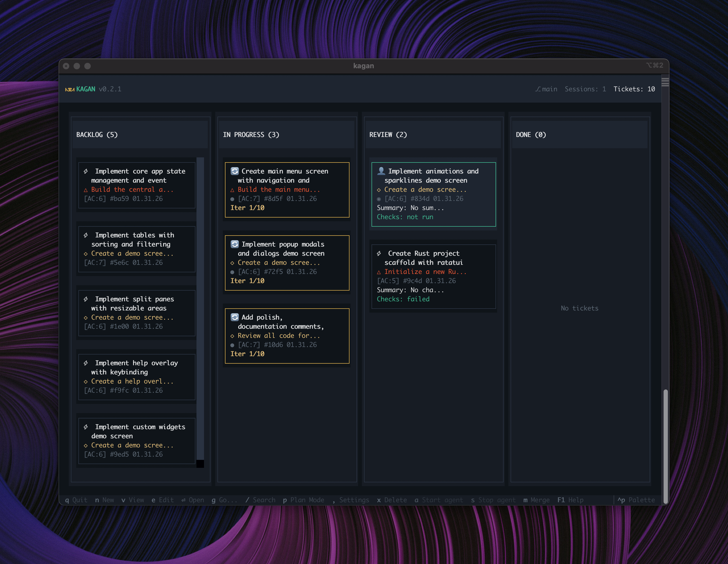Click hamburger menu icon at top right
The width and height of the screenshot is (728, 564).
click(665, 82)
